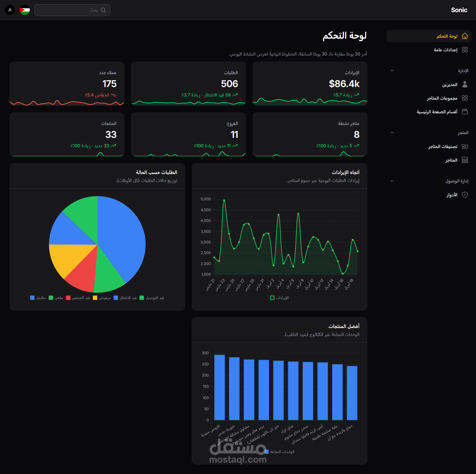The image size is (476, 474).
Task: Collapse the المتجر sidebar section chevron
Action: click(x=392, y=133)
